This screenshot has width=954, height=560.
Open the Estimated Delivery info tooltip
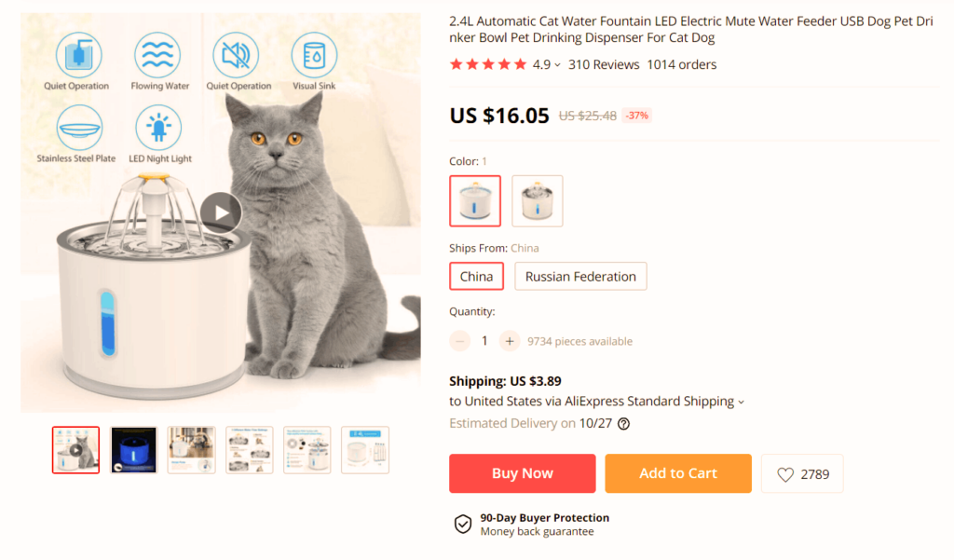(x=621, y=424)
